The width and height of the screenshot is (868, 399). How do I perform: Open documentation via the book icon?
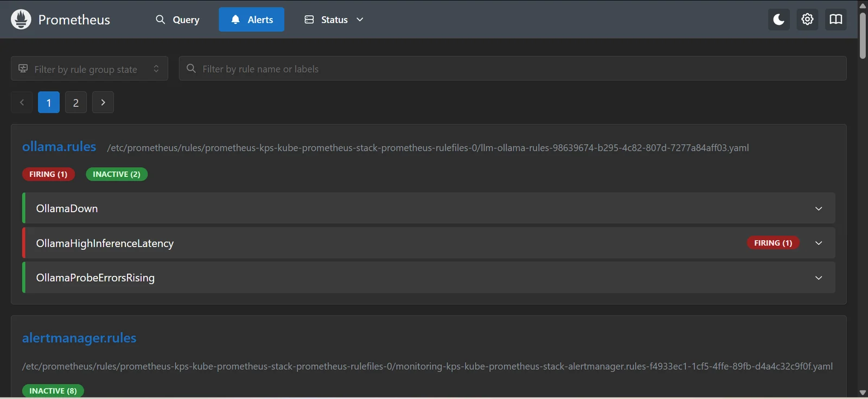[x=836, y=20]
